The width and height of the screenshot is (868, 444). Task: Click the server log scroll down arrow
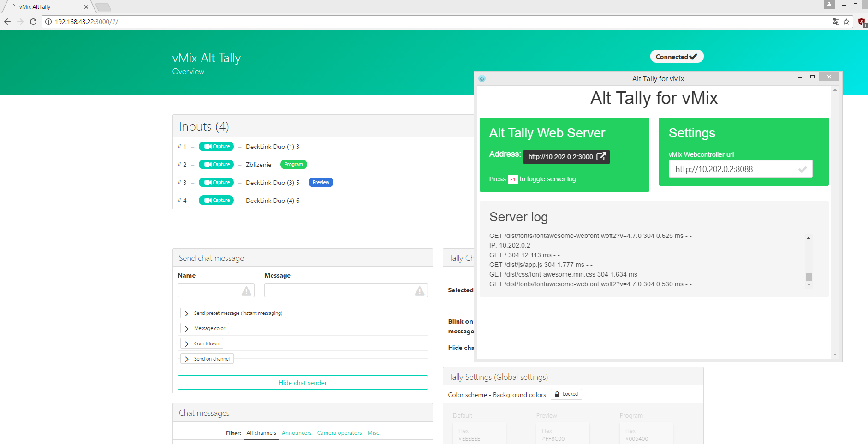pyautogui.click(x=809, y=285)
